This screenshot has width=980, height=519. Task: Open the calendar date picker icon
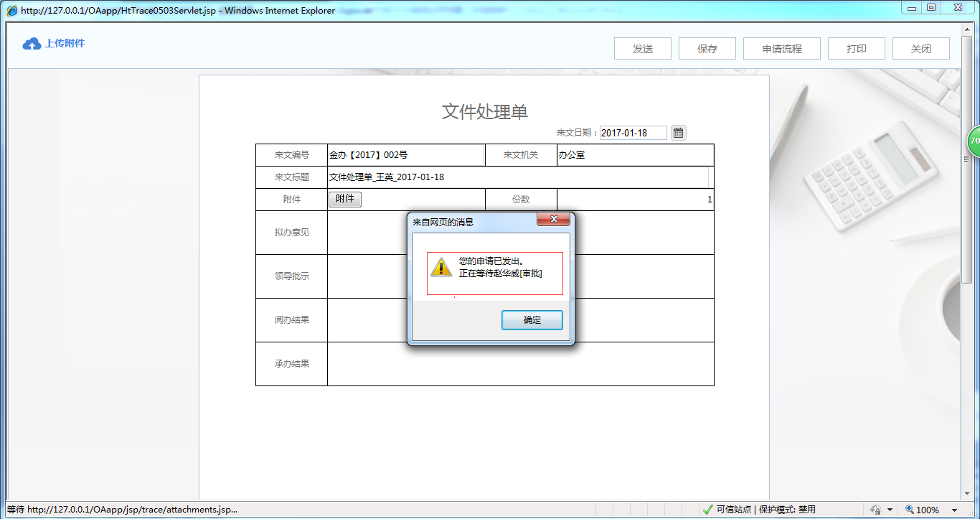[x=677, y=132]
